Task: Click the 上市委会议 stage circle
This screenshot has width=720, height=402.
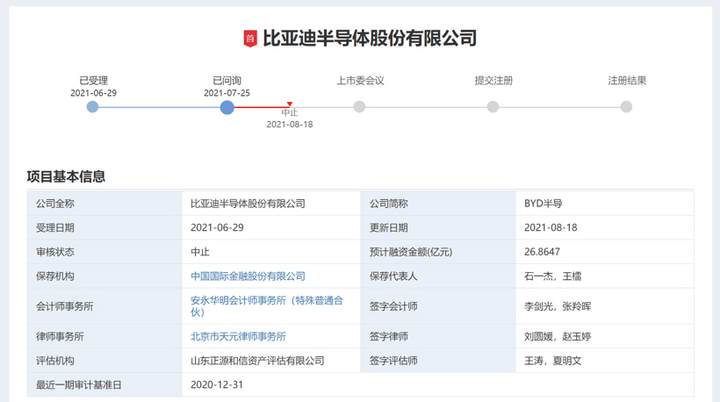Action: click(360, 107)
